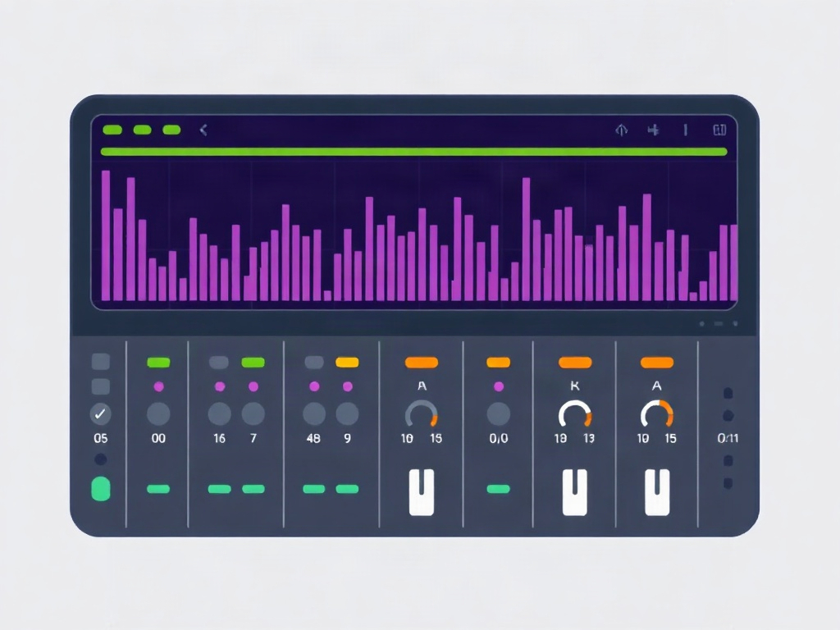Click the top dark dot above the 0/11 value
The height and width of the screenshot is (630, 840).
pos(728,394)
